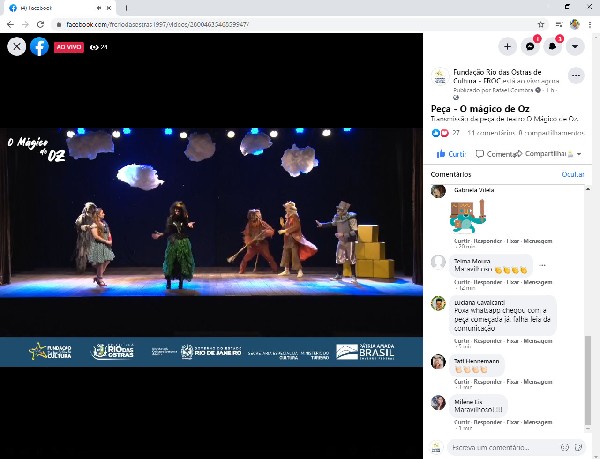Click the 11 comentários count

pyautogui.click(x=491, y=133)
